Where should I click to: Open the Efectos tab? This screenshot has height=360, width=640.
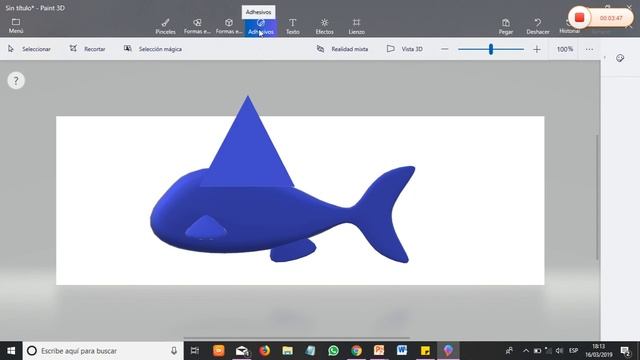coord(324,26)
